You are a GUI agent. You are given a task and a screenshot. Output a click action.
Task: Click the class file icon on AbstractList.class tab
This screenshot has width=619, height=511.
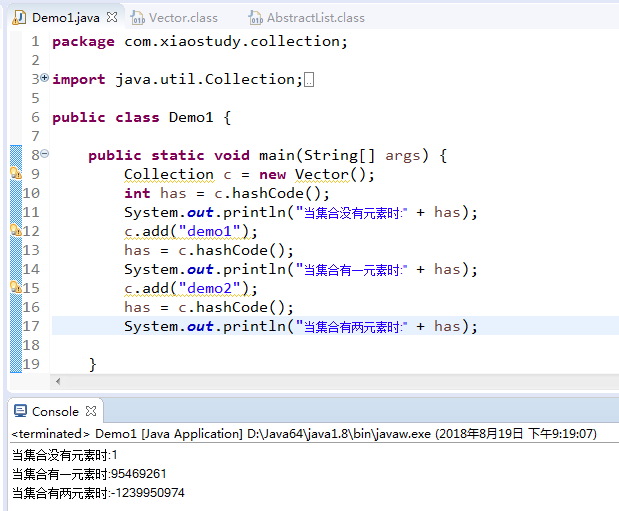tap(255, 18)
